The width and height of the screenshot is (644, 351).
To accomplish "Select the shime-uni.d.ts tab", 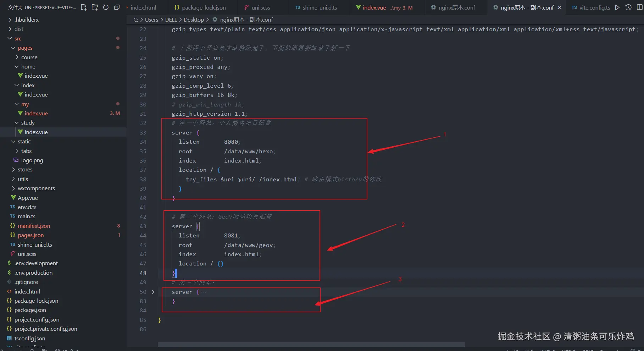I will click(x=316, y=7).
